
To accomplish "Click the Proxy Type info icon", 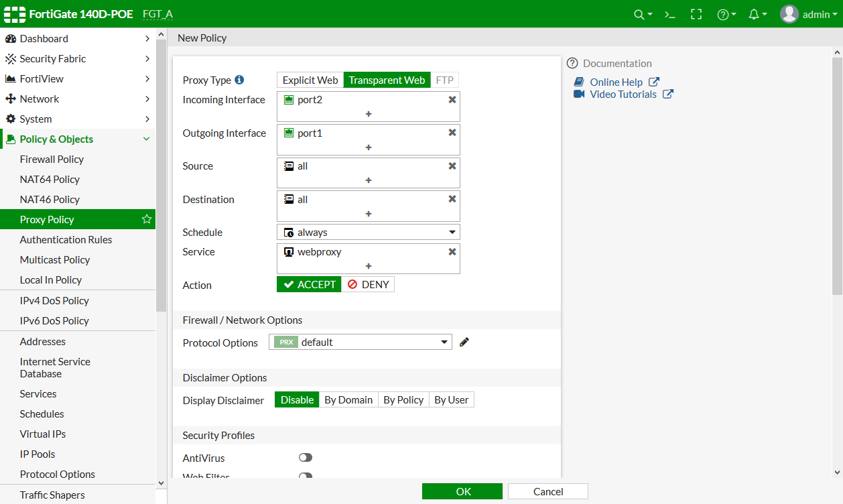I will [239, 80].
